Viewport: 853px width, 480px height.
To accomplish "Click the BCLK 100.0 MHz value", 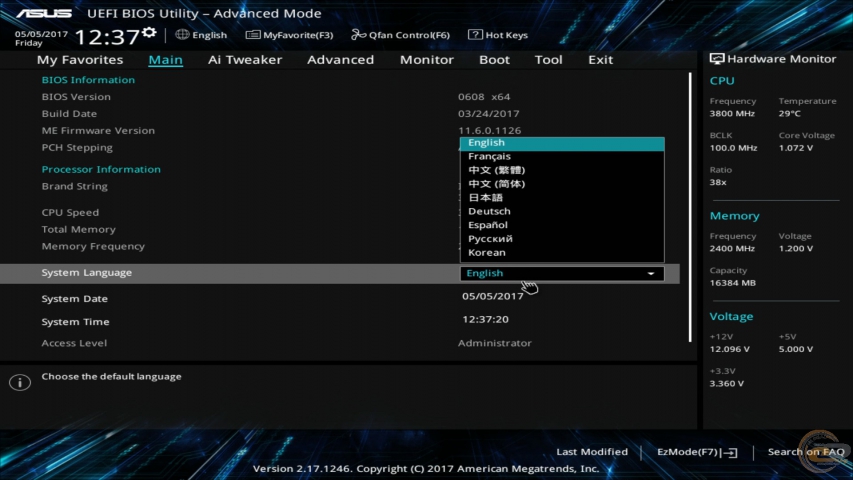I will point(733,148).
